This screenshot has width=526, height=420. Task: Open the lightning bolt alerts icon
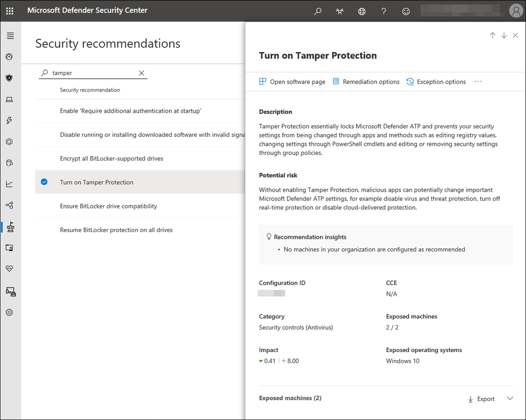(x=9, y=121)
